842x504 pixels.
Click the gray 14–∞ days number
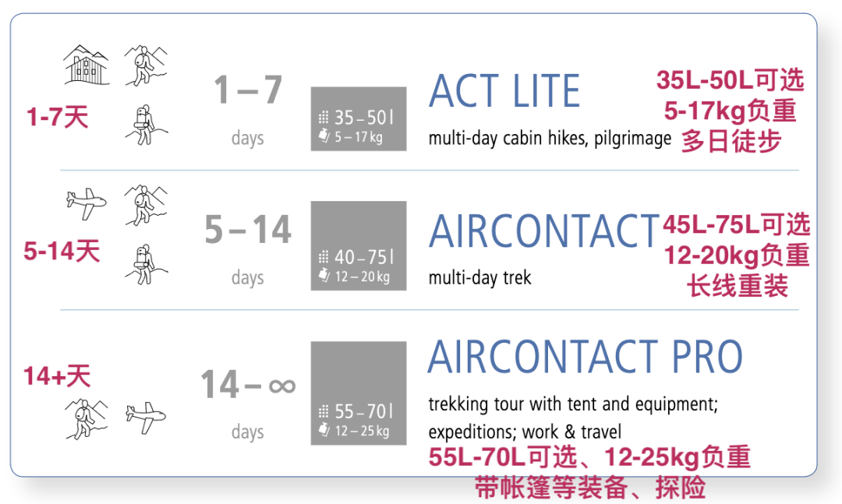pos(248,385)
